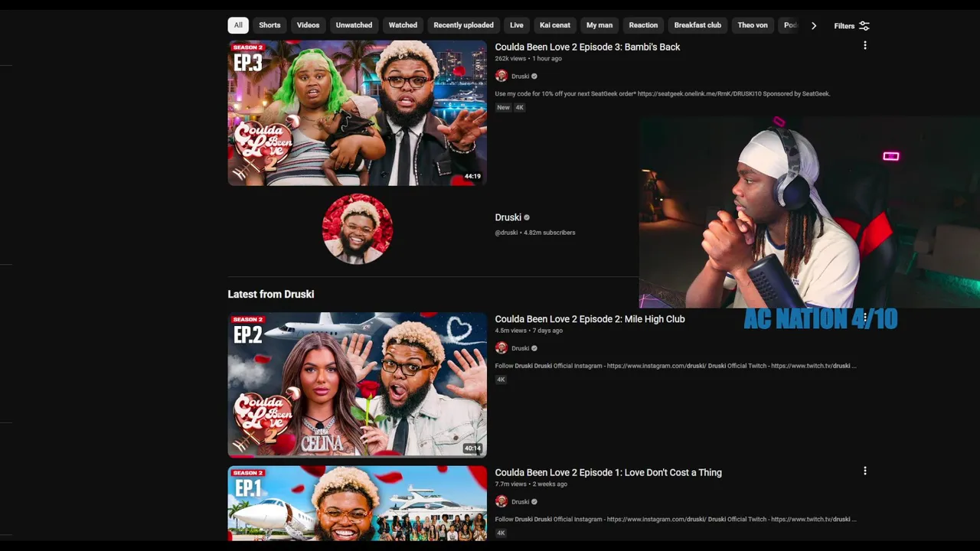Open more options for Episode 1 video
Viewport: 980px width, 551px height.
(x=865, y=471)
